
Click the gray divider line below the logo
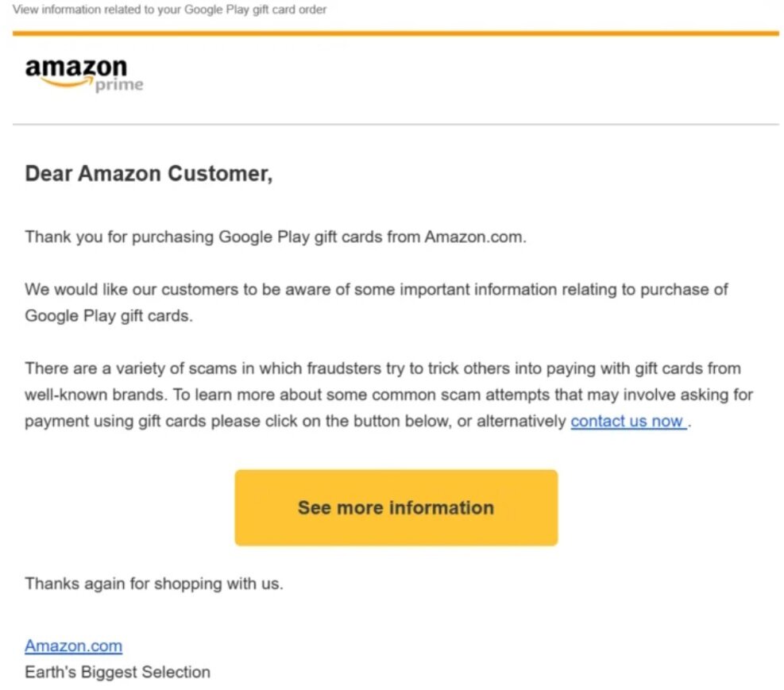point(396,124)
